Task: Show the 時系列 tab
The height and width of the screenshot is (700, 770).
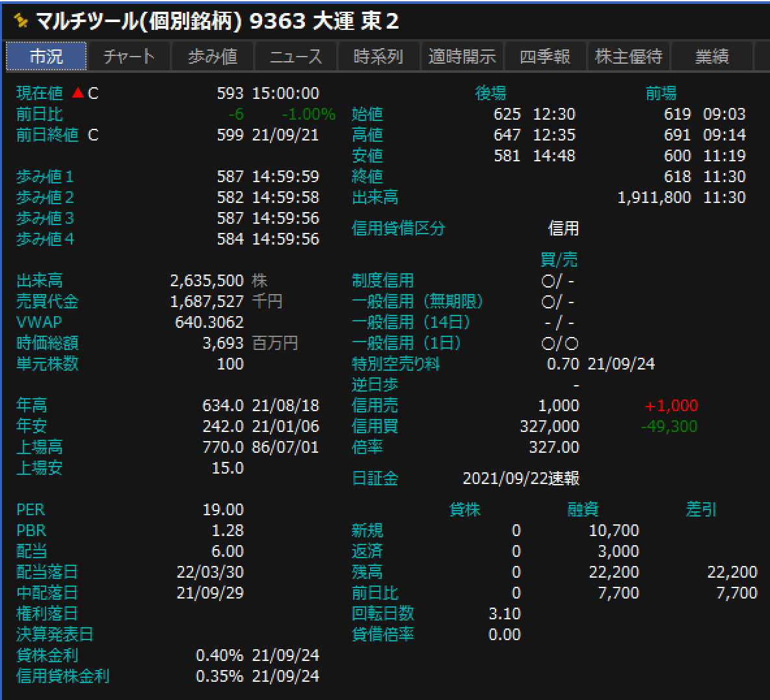Action: (x=378, y=57)
